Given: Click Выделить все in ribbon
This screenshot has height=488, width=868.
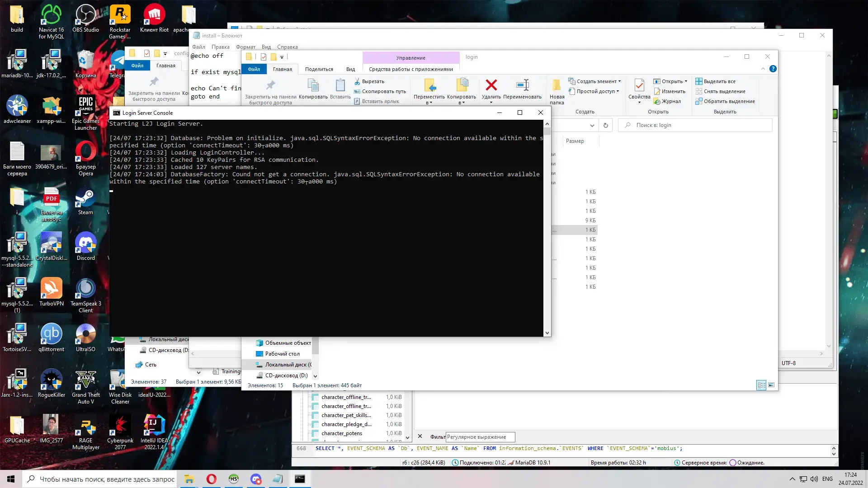Looking at the screenshot, I should coord(715,81).
